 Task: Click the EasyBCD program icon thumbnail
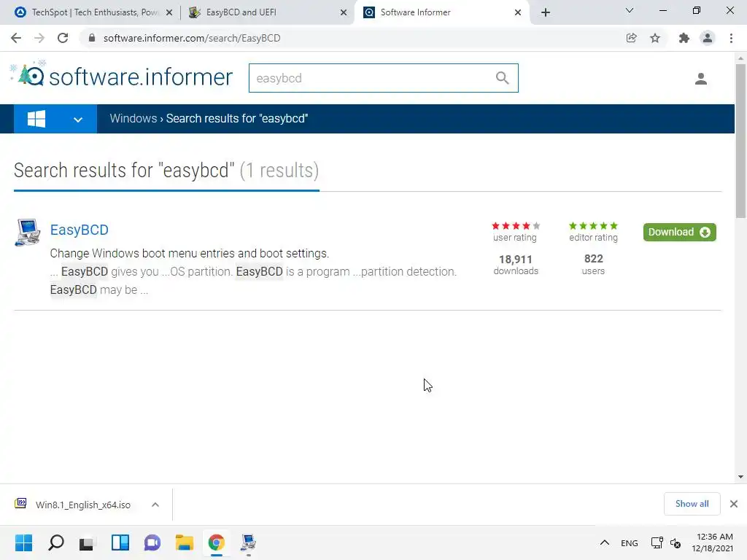(x=28, y=233)
